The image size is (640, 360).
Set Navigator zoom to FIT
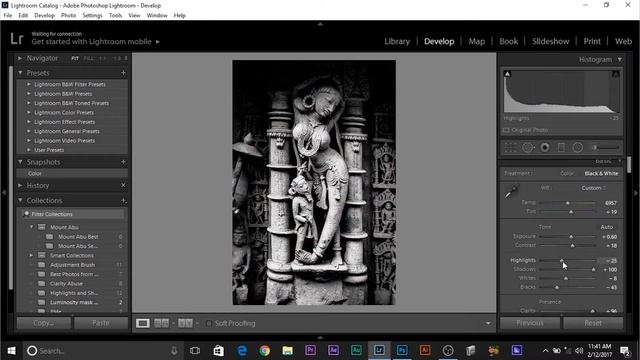click(75, 58)
